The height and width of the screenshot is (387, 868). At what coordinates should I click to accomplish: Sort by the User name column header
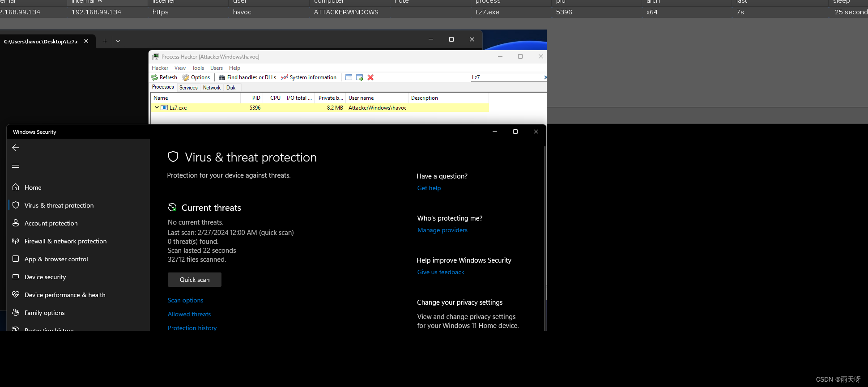377,98
